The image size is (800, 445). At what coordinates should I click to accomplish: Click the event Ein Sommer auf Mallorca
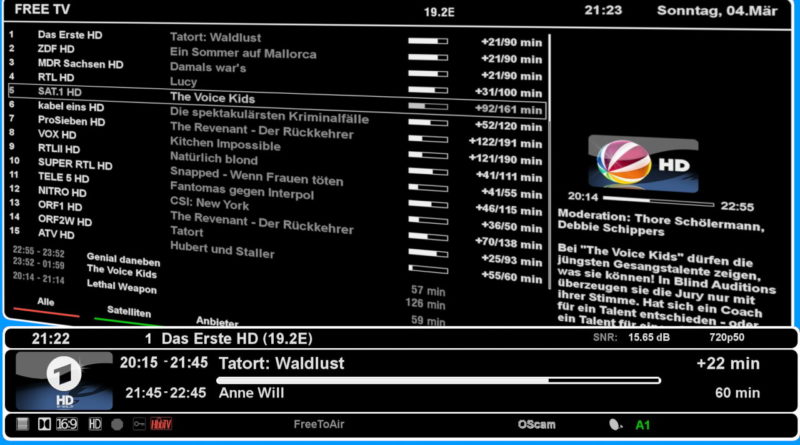243,53
